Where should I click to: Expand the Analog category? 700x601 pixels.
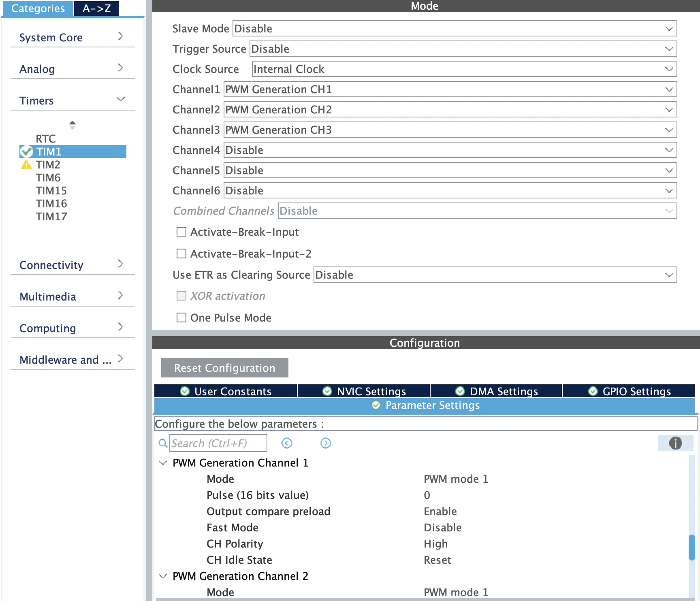point(72,69)
